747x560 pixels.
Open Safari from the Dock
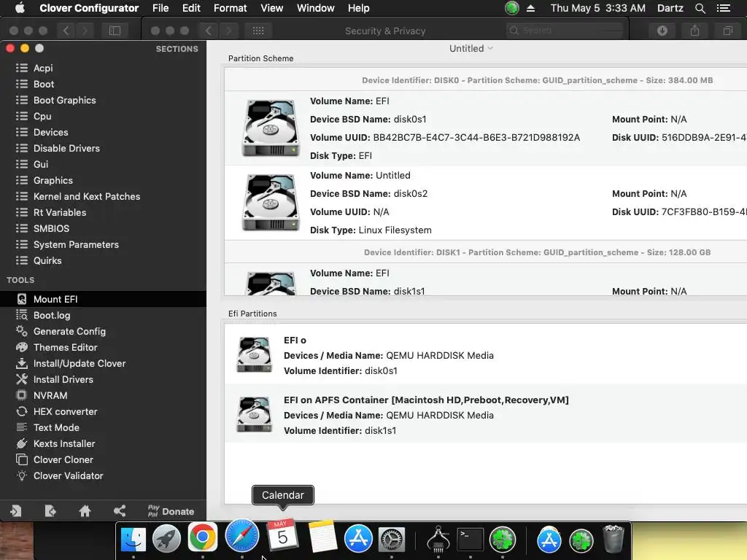[x=242, y=536]
